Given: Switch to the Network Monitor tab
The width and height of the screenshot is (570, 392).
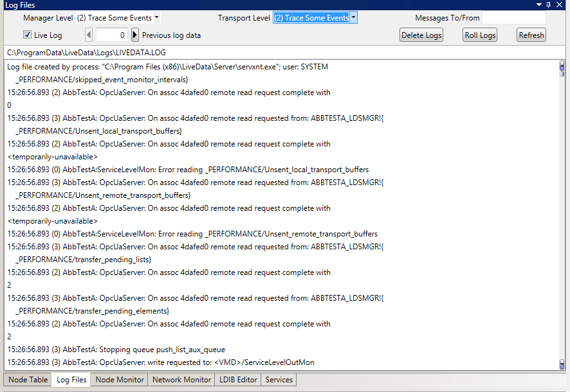Looking at the screenshot, I should pyautogui.click(x=181, y=380).
